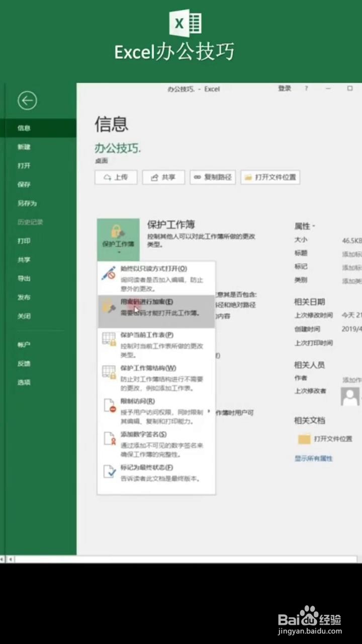Click the workbook structure lock icon
The image size is (362, 644).
(109, 372)
